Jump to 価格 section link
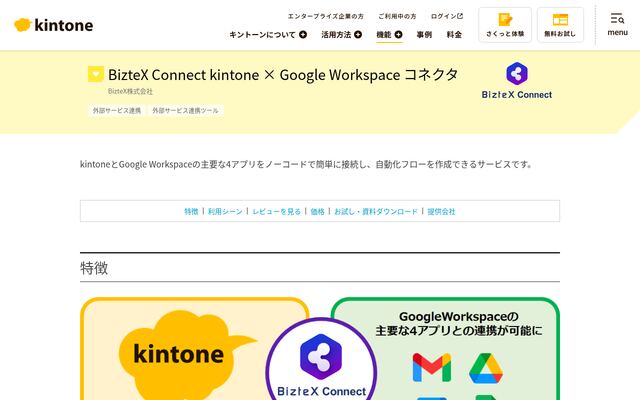640x400 pixels. coord(317,211)
